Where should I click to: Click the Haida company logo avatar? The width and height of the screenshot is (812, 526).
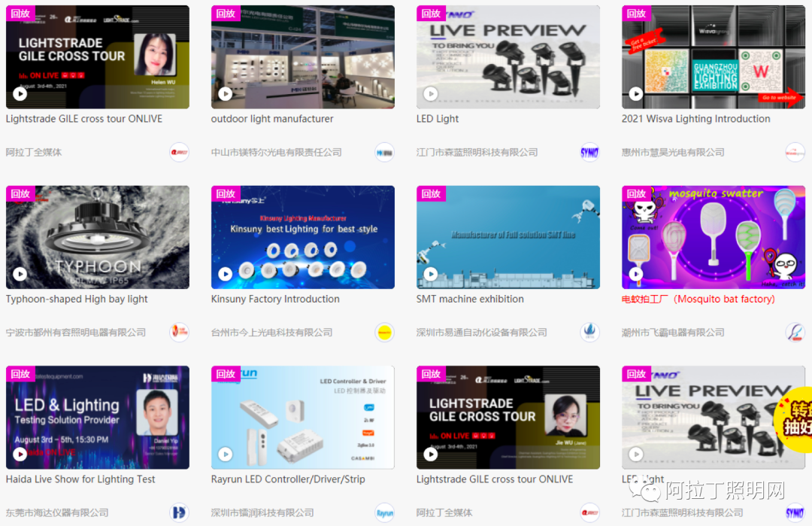(x=179, y=512)
